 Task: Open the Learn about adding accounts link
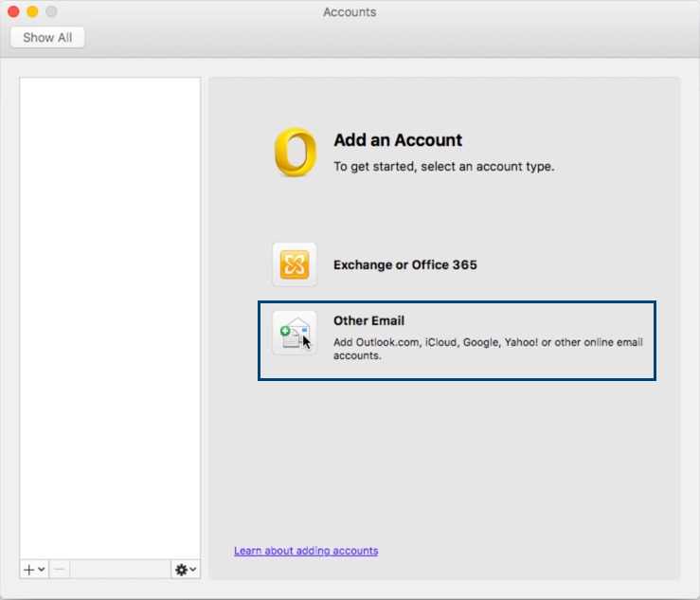tap(306, 551)
